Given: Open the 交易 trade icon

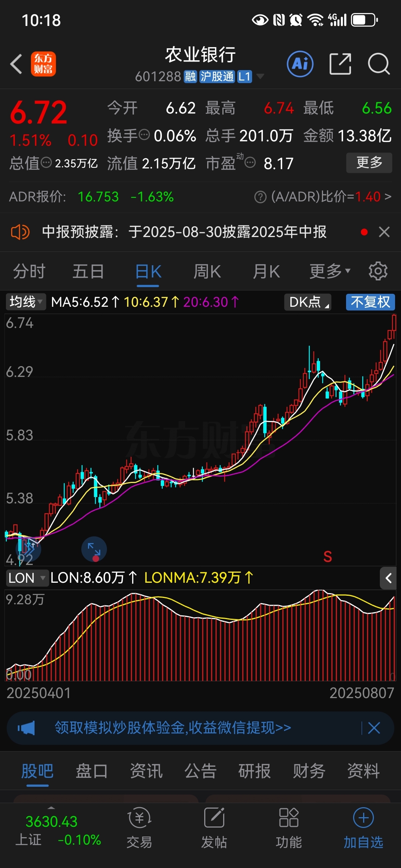Looking at the screenshot, I should 139,828.
